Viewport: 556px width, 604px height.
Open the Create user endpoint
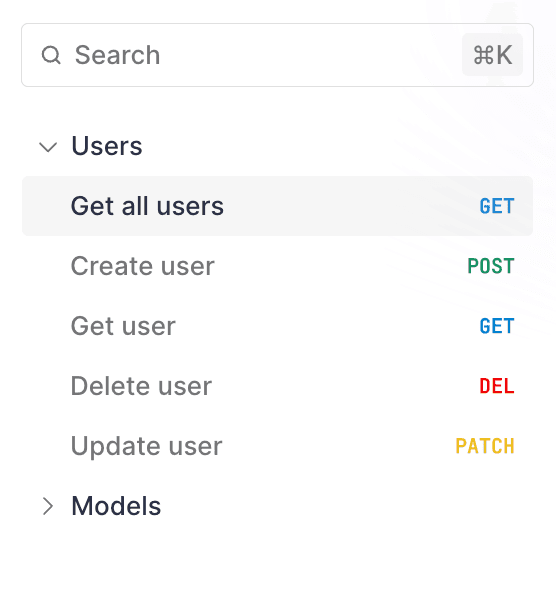[x=143, y=266]
